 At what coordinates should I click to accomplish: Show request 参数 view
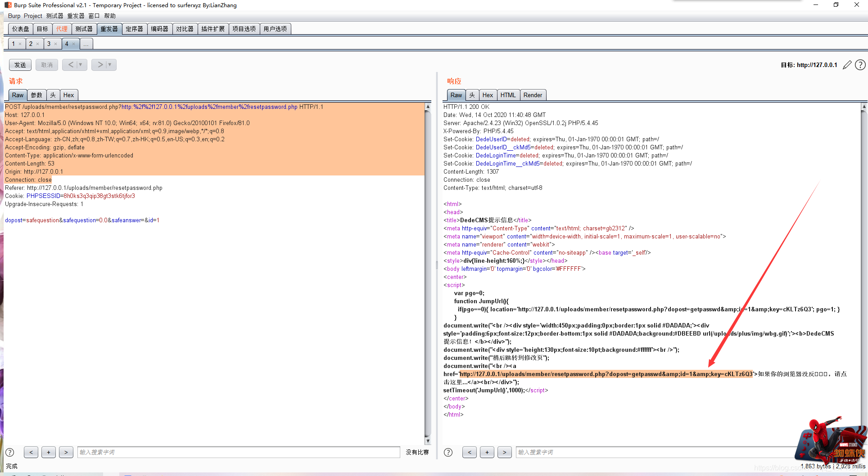[x=36, y=95]
